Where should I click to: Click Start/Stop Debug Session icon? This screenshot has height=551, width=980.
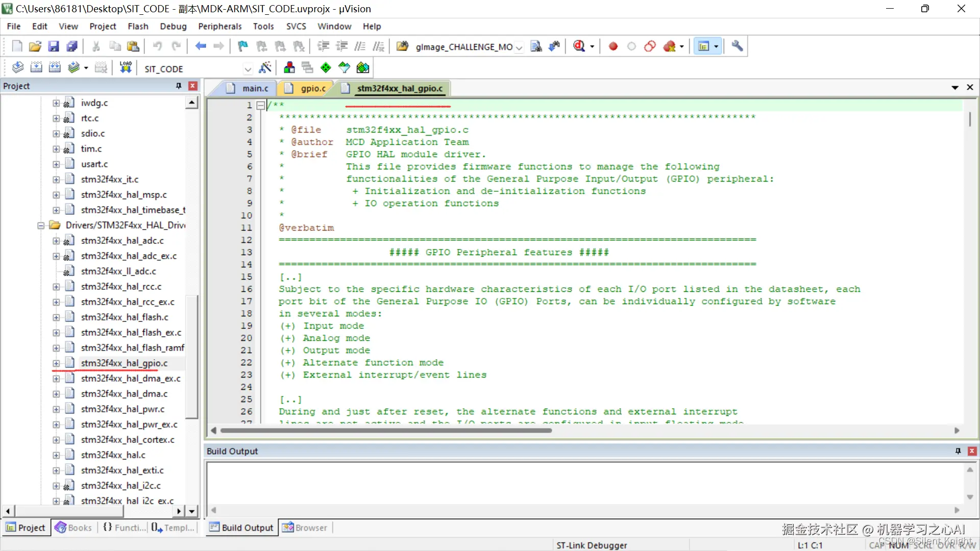pyautogui.click(x=579, y=46)
